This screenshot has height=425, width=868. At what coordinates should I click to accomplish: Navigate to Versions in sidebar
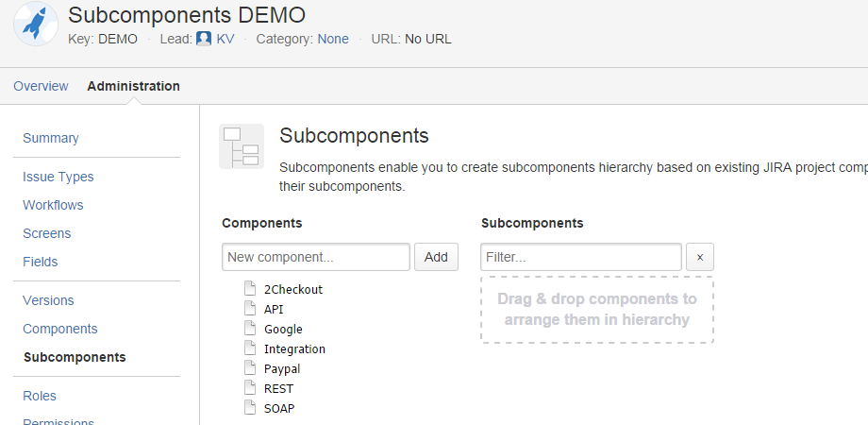click(48, 300)
